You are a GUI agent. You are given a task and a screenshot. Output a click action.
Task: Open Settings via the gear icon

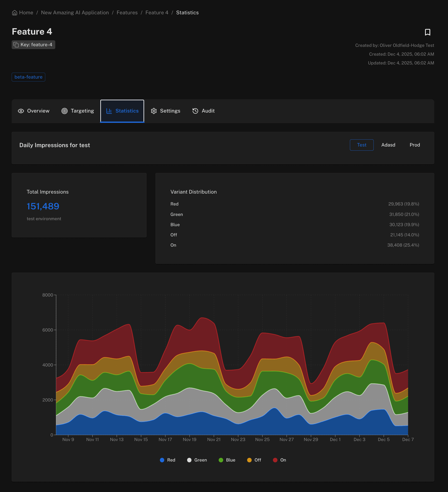(x=154, y=111)
